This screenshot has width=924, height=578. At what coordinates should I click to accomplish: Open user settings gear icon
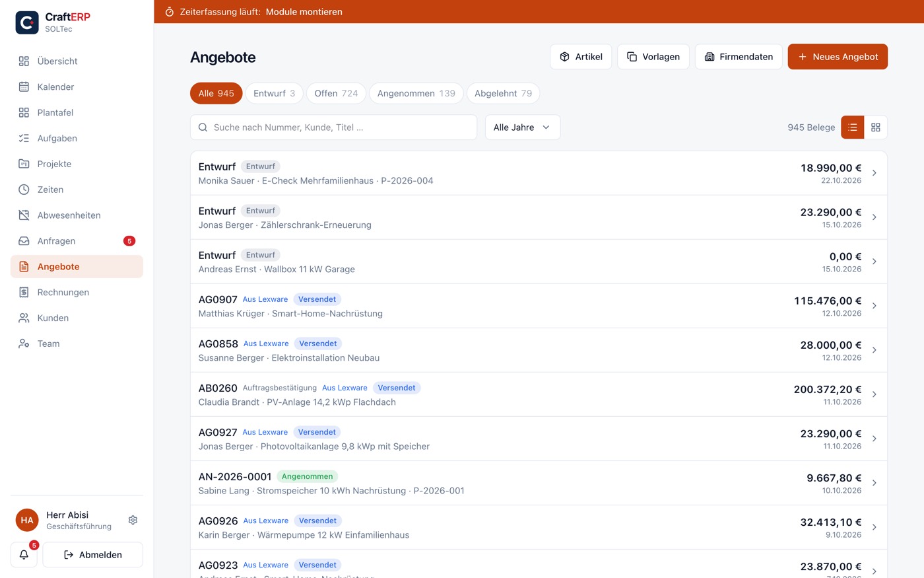[133, 521]
